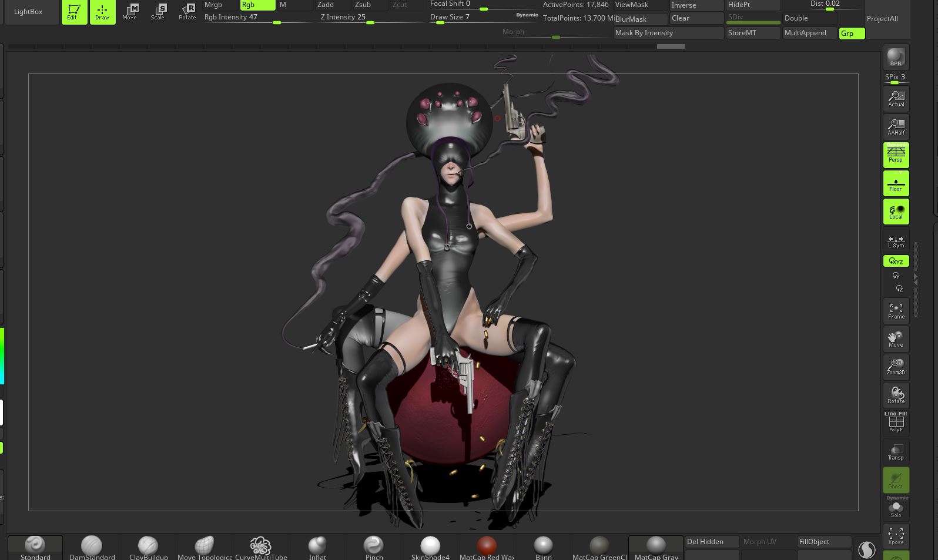Image resolution: width=938 pixels, height=560 pixels.
Task: Apply BlurMask to the mask
Action: coord(639,19)
